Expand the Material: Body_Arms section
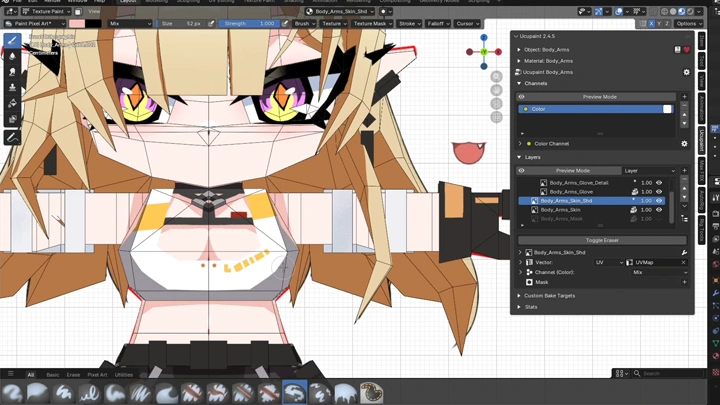This screenshot has height=405, width=720. pos(519,61)
